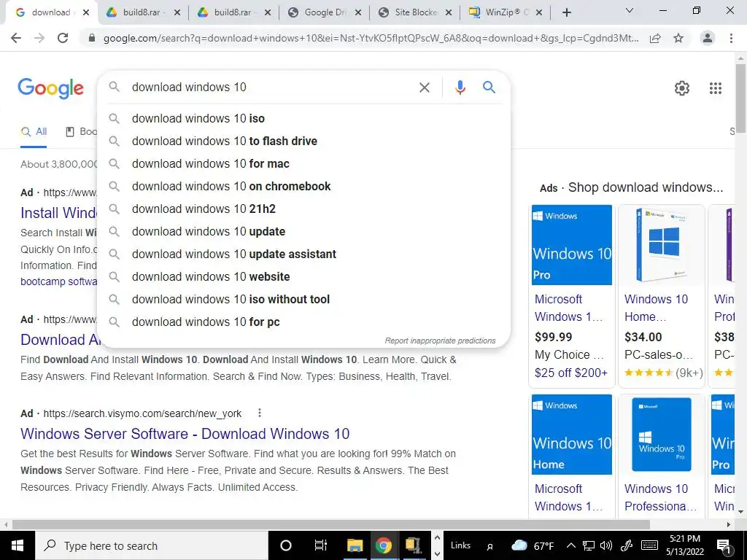This screenshot has width=747, height=560.
Task: Choose suggestion 'to flash drive'
Action: (303, 141)
